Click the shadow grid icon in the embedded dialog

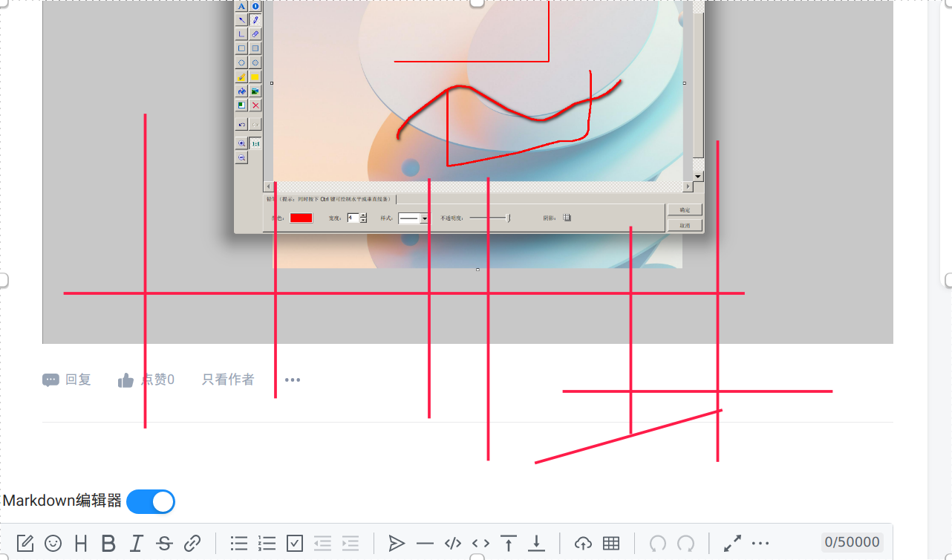click(567, 218)
